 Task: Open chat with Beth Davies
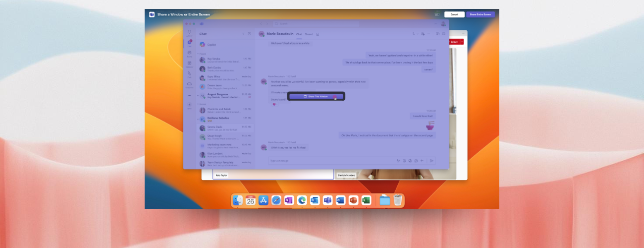pyautogui.click(x=226, y=69)
